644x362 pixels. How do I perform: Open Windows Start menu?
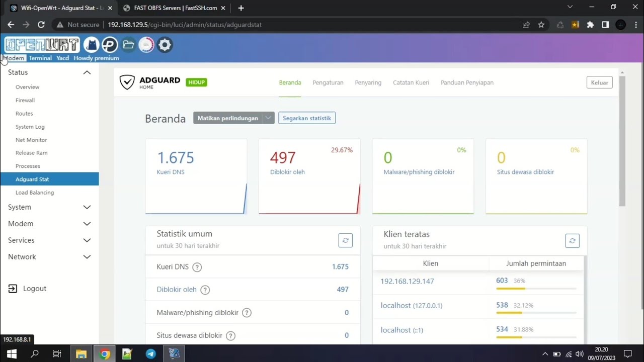(12, 354)
